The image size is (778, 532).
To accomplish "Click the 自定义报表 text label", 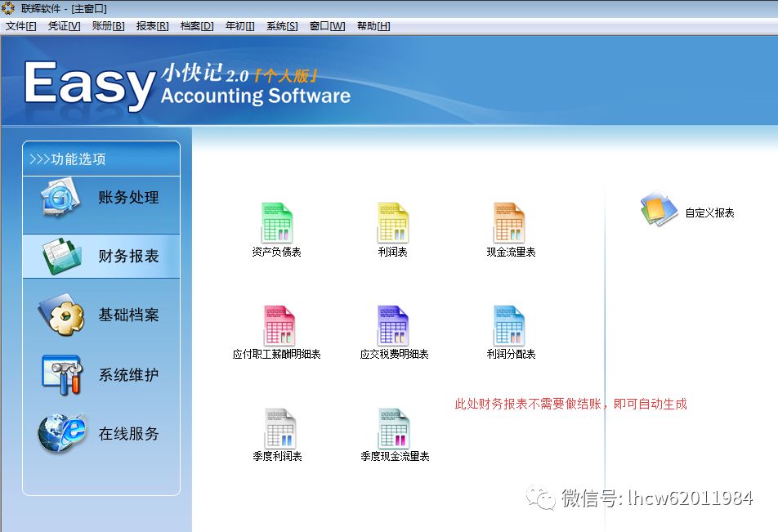I will click(x=709, y=213).
